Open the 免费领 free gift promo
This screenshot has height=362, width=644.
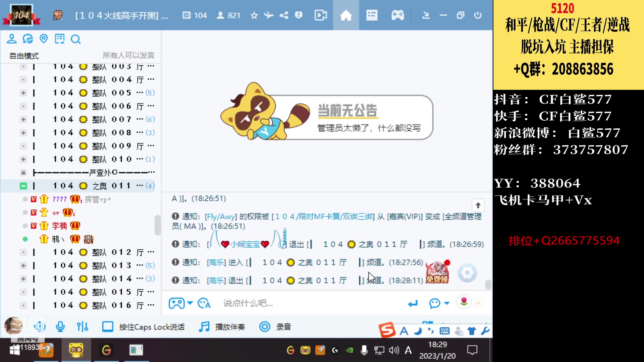[437, 272]
